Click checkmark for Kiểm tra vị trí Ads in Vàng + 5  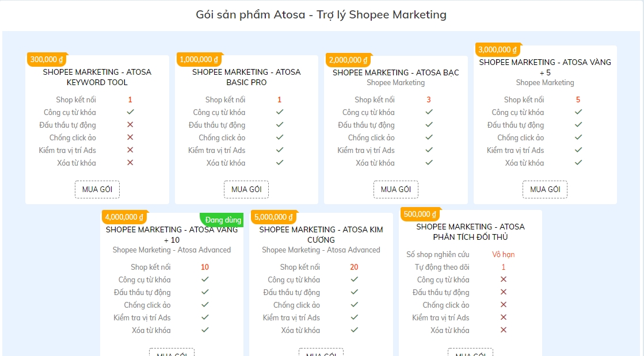click(x=578, y=150)
